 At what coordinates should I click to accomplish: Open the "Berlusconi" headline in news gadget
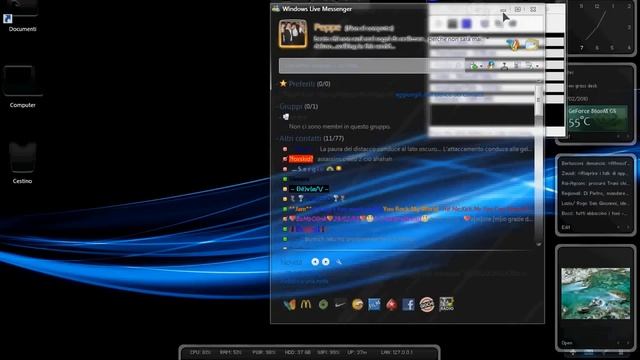click(x=595, y=163)
